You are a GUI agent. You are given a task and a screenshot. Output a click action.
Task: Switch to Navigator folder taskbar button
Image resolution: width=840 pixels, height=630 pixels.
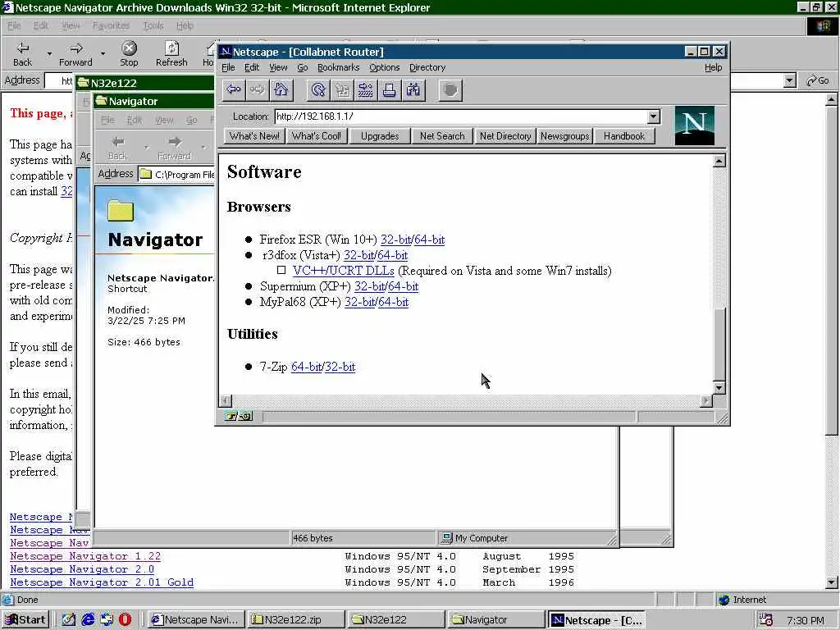pyautogui.click(x=495, y=620)
